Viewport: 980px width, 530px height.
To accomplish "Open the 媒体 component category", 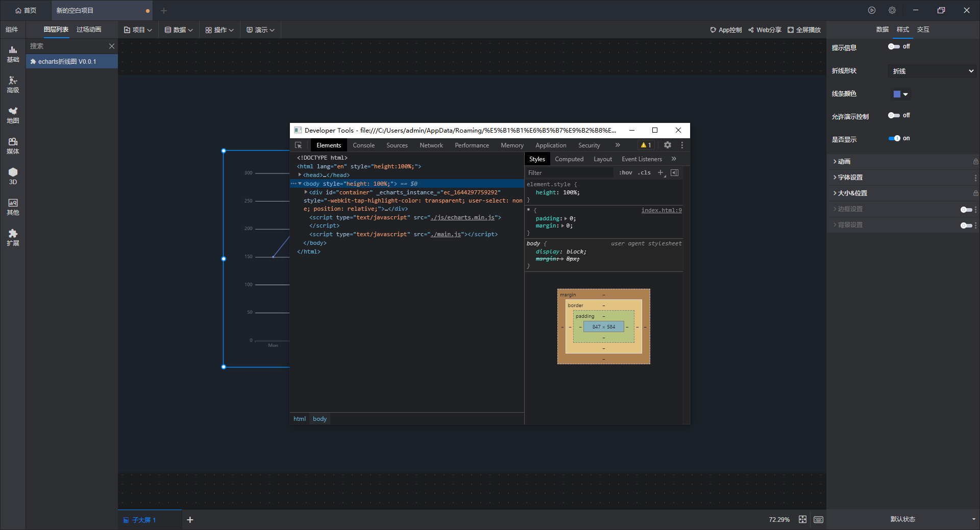I will click(13, 146).
